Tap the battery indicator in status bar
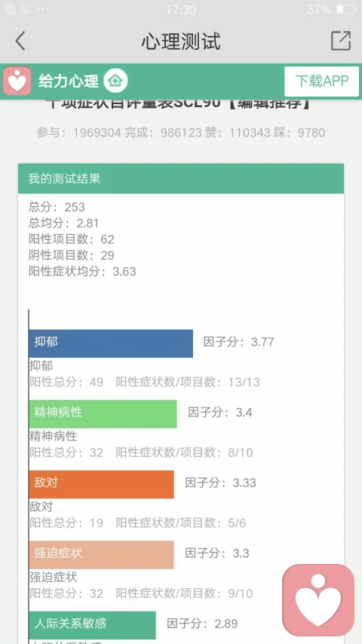The image size is (362, 644). pyautogui.click(x=346, y=9)
